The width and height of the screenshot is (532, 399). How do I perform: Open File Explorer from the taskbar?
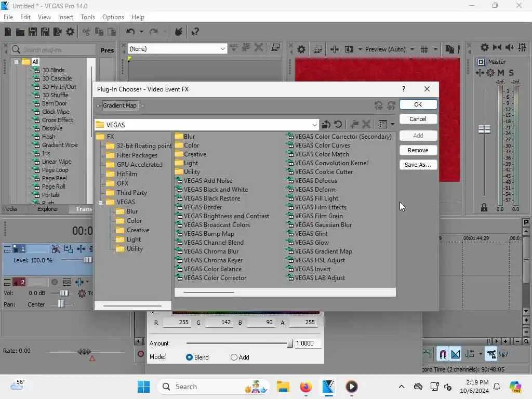[283, 387]
